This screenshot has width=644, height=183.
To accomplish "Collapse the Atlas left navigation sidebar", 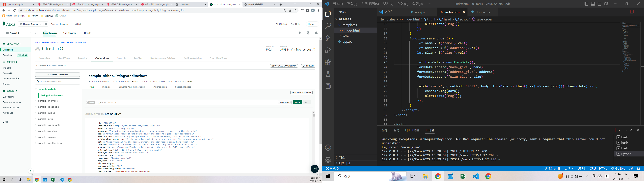I will [31, 171].
